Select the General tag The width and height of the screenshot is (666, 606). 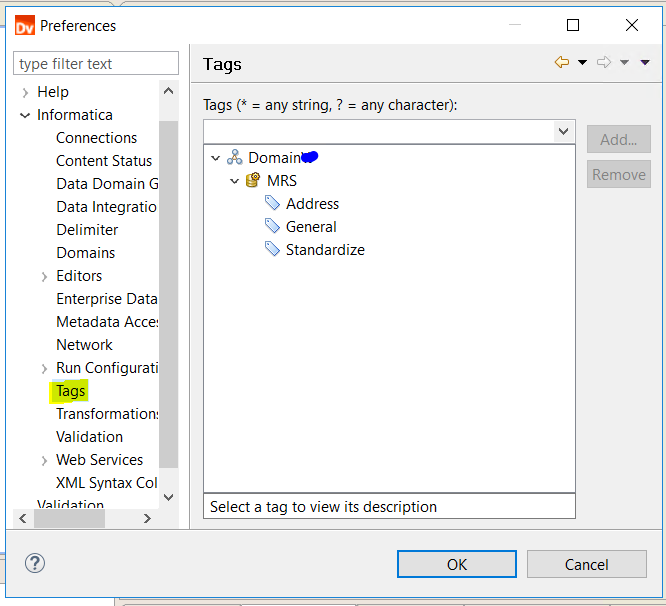tap(311, 226)
